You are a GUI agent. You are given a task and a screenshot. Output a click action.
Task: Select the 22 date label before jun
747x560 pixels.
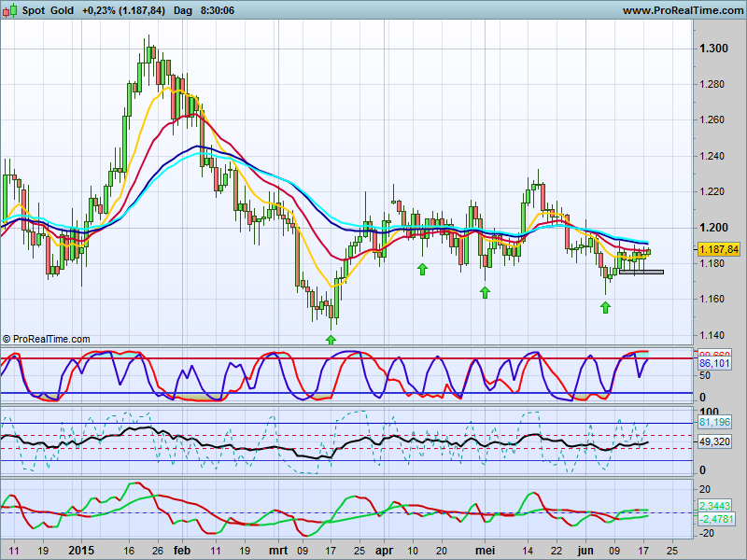point(557,551)
